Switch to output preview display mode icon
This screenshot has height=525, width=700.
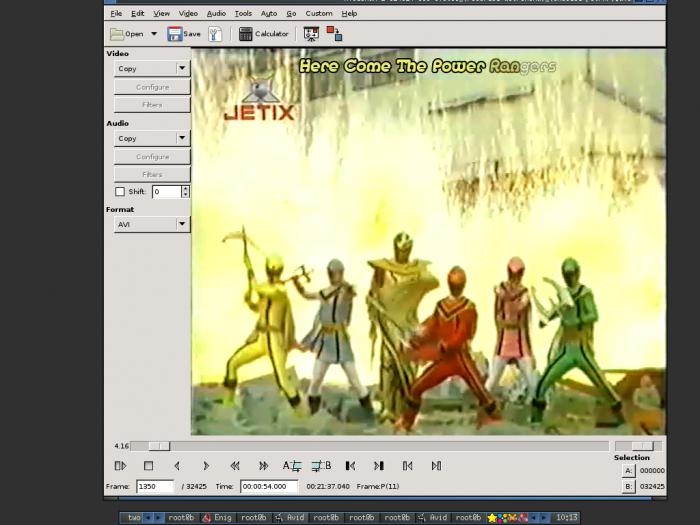tap(311, 34)
